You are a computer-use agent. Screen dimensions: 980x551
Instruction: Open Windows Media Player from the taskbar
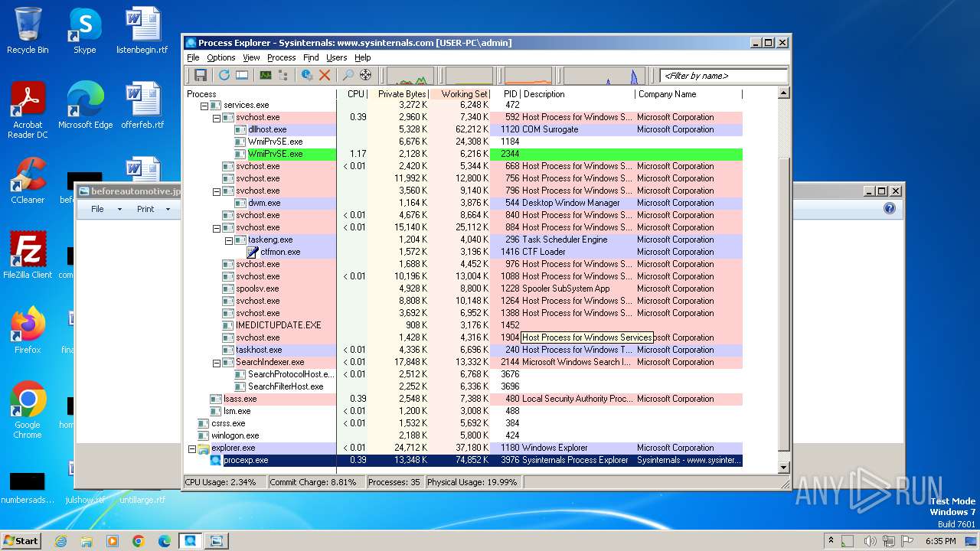tap(113, 541)
